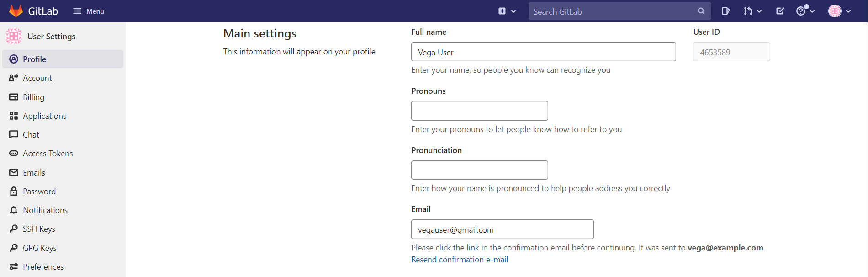Open the help menu dropdown

tap(805, 11)
